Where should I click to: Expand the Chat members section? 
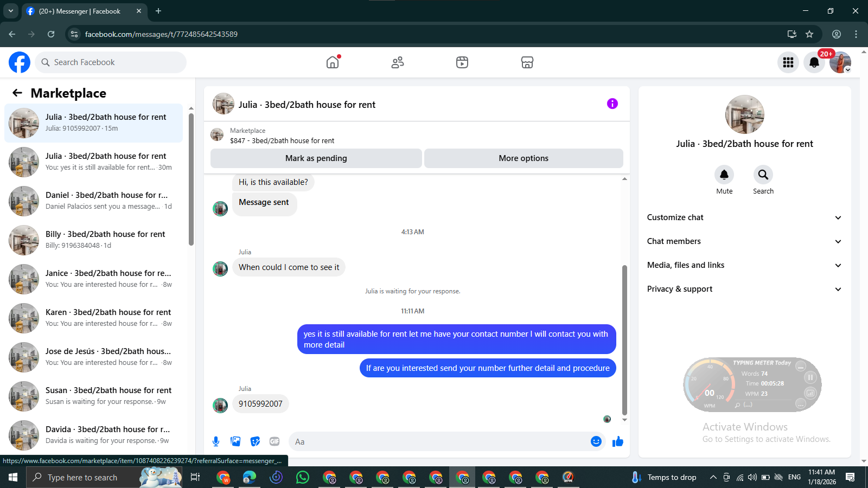744,241
